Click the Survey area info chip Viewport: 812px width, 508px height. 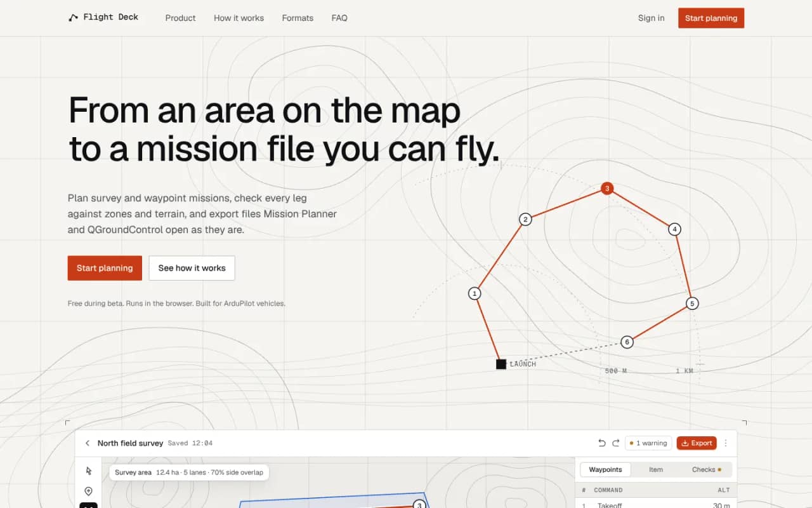[x=189, y=472]
